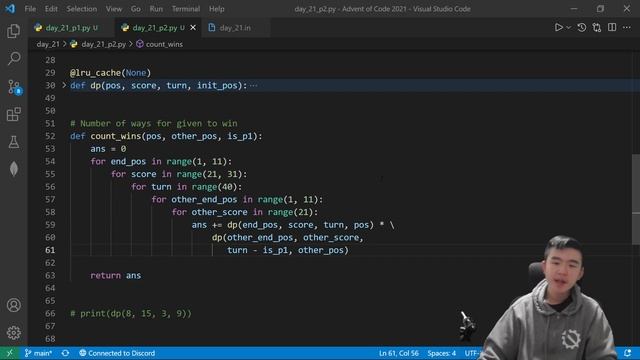Click 'turn - is_p1, other_pos)' on line 61
The width and height of the screenshot is (640, 360).
[x=288, y=250]
